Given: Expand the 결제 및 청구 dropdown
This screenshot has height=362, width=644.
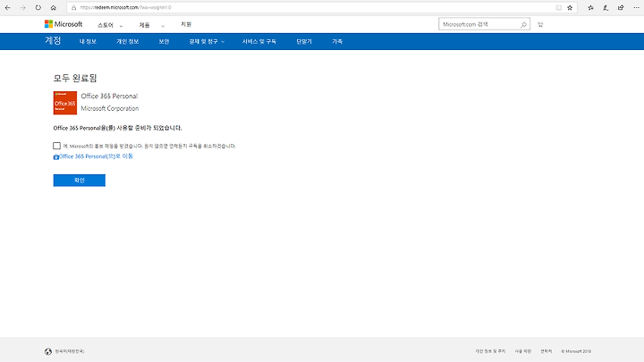Looking at the screenshot, I should tap(207, 41).
